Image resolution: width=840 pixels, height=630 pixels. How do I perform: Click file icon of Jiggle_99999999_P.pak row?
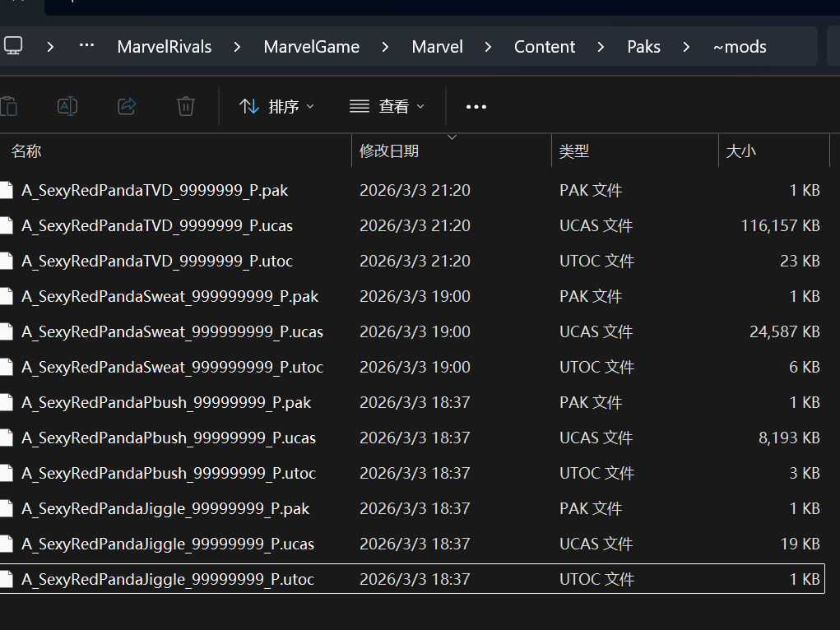6,508
